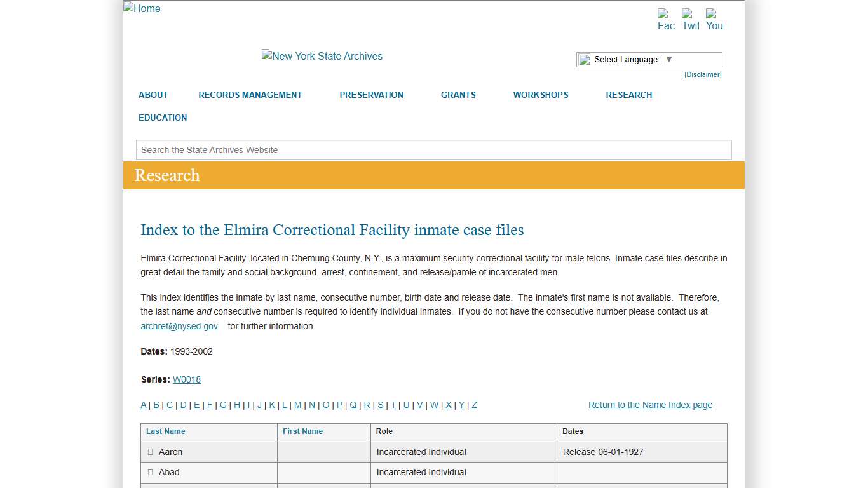Open the Preservation menu item
868x488 pixels.
[x=371, y=95]
